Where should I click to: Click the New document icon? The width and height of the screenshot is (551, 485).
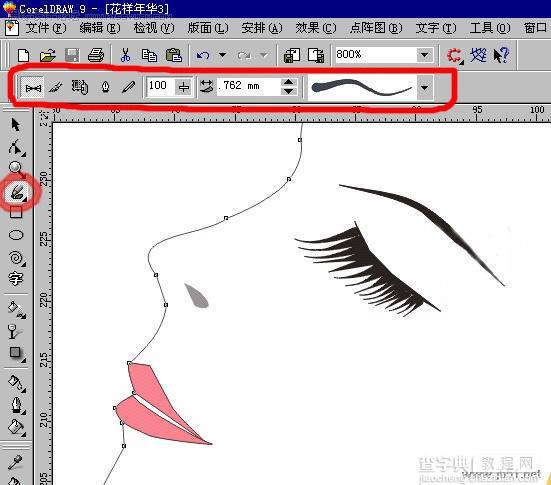click(24, 56)
